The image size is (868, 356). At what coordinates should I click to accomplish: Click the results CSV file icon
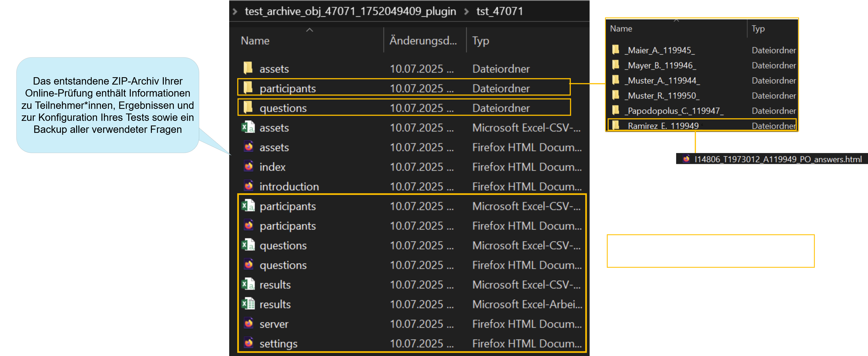[248, 284]
